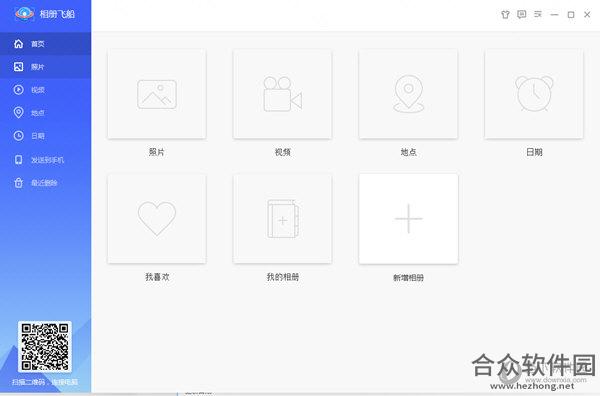
Task: Open the feedback chat-bubble icon
Action: (x=522, y=15)
